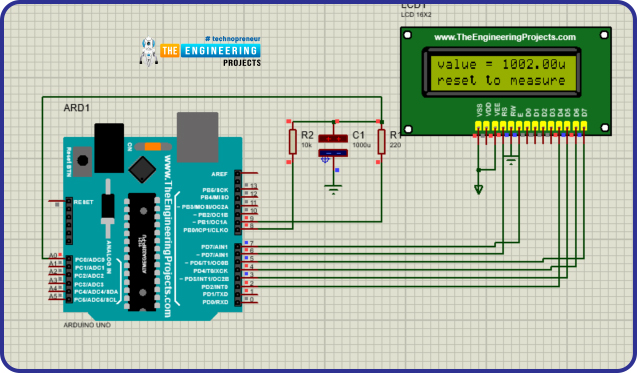The height and width of the screenshot is (373, 637).
Task: Click the LCD RS pin
Action: point(503,125)
